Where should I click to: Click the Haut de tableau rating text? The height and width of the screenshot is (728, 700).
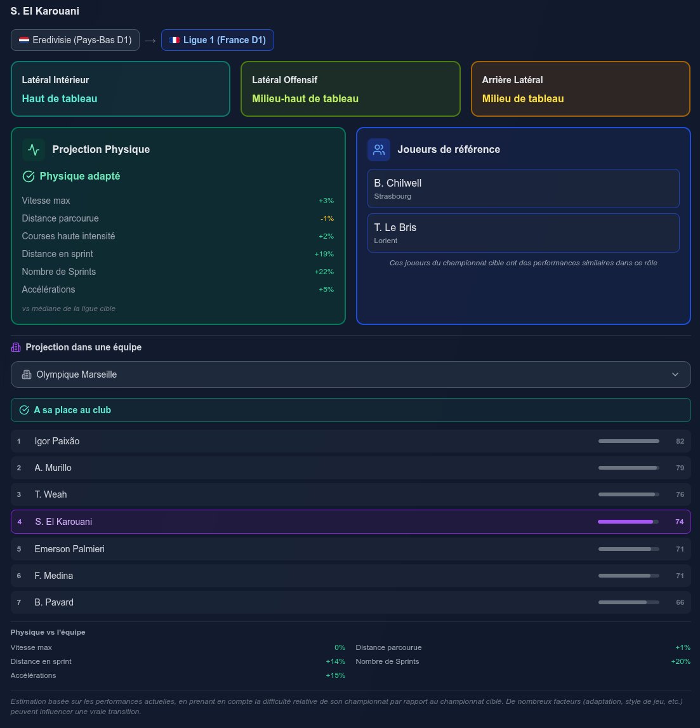60,99
